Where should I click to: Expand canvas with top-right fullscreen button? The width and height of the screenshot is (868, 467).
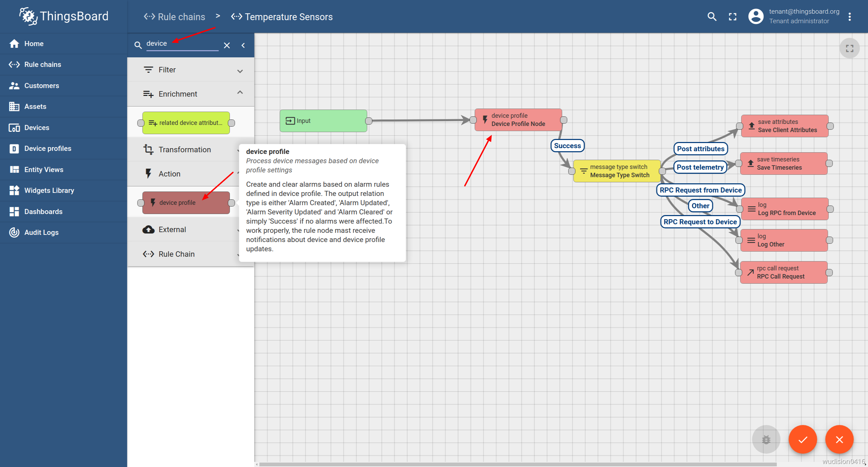click(849, 48)
